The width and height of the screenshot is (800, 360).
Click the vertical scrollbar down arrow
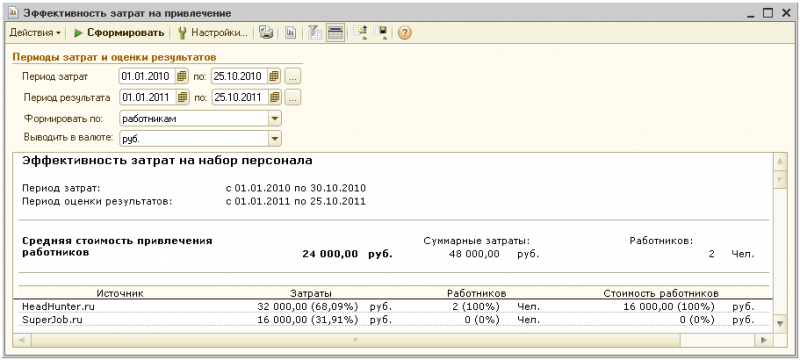780,324
